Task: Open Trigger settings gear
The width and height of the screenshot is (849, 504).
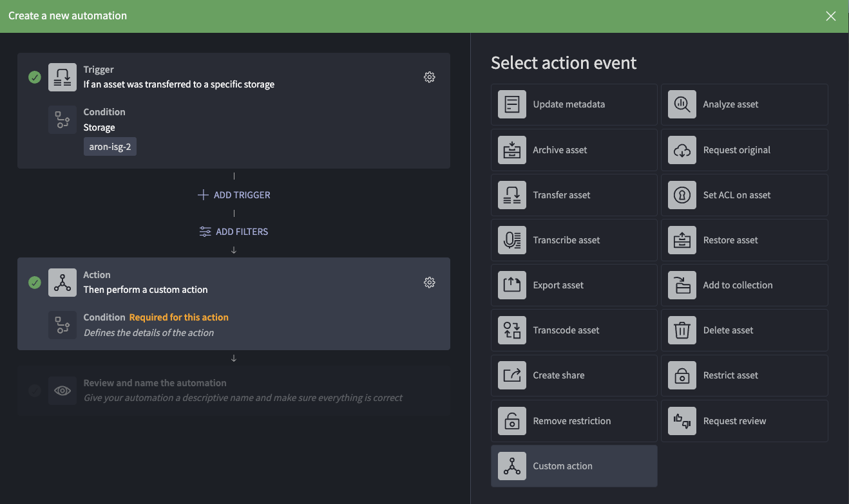Action: [430, 77]
